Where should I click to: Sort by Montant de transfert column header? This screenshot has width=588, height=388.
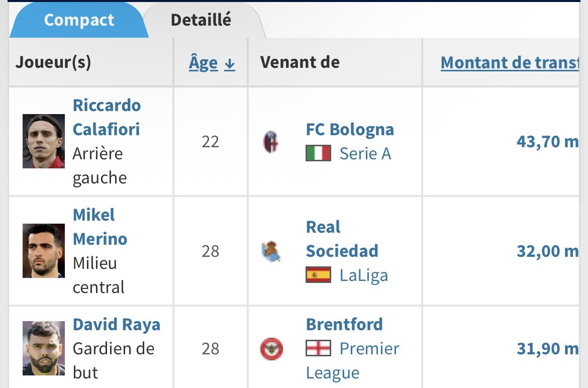point(510,63)
